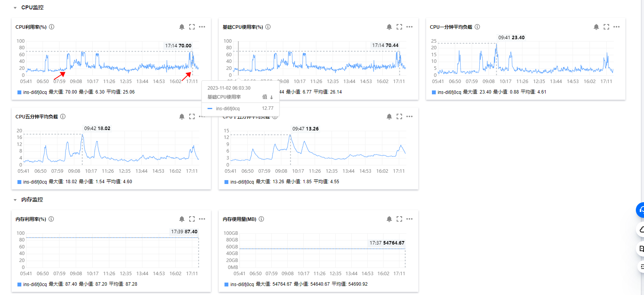The width and height of the screenshot is (644, 295).
Task: Toggle ins-di6fj0cq series in CPU利用率 legend
Action: pos(35,92)
